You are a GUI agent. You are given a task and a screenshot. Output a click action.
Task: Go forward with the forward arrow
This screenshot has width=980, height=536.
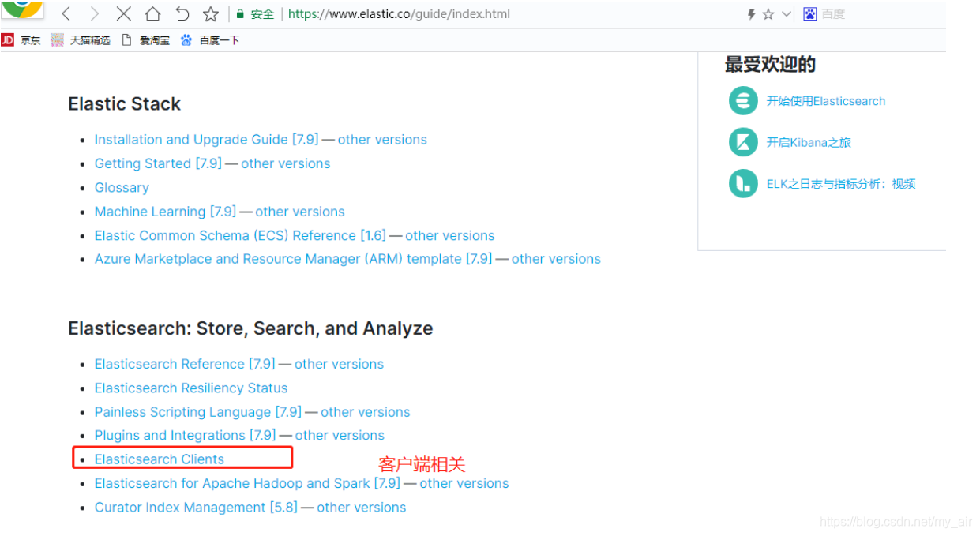pos(95,13)
